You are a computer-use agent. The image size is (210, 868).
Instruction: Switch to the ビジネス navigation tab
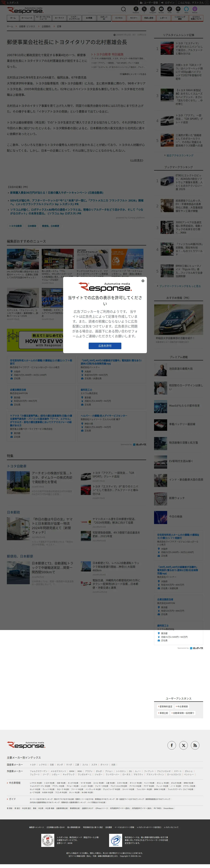click(119, 18)
